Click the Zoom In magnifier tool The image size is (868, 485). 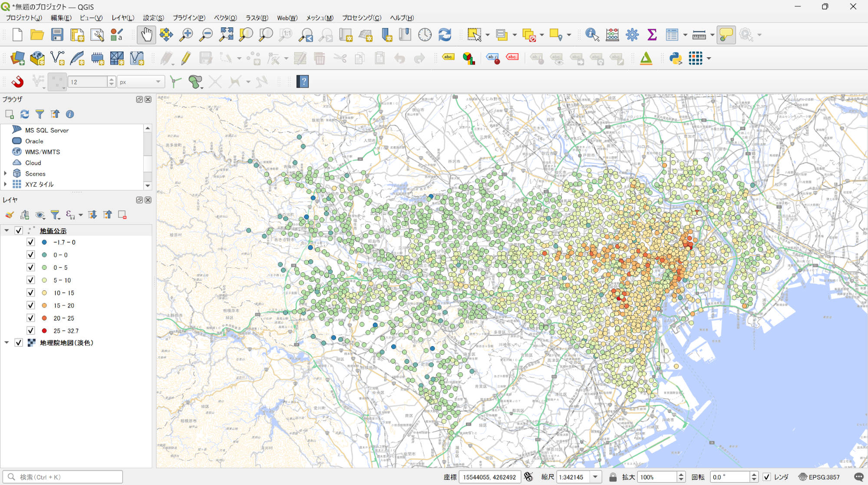186,35
